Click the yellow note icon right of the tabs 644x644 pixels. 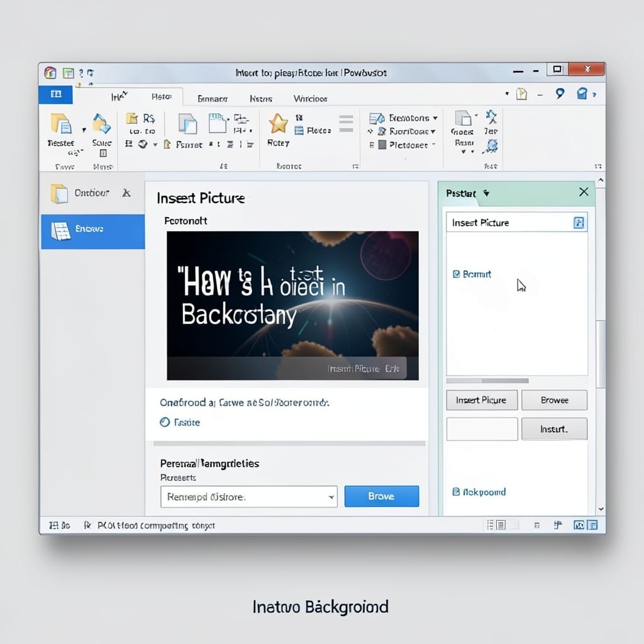(x=521, y=94)
